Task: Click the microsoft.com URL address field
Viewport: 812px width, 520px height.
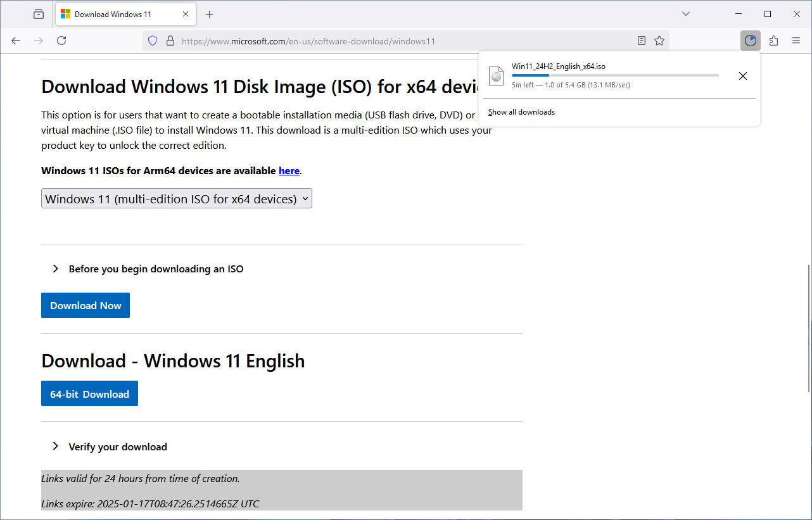Action: point(405,41)
